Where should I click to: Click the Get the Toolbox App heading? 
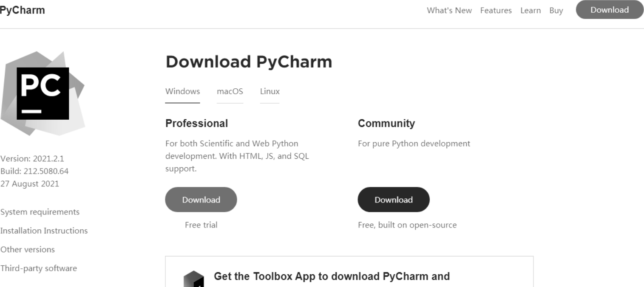tap(332, 277)
